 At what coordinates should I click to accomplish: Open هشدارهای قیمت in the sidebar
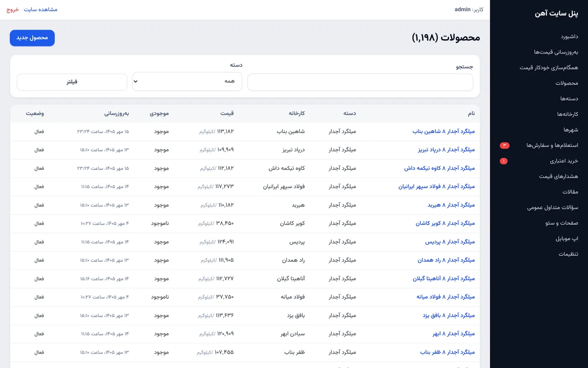559,177
